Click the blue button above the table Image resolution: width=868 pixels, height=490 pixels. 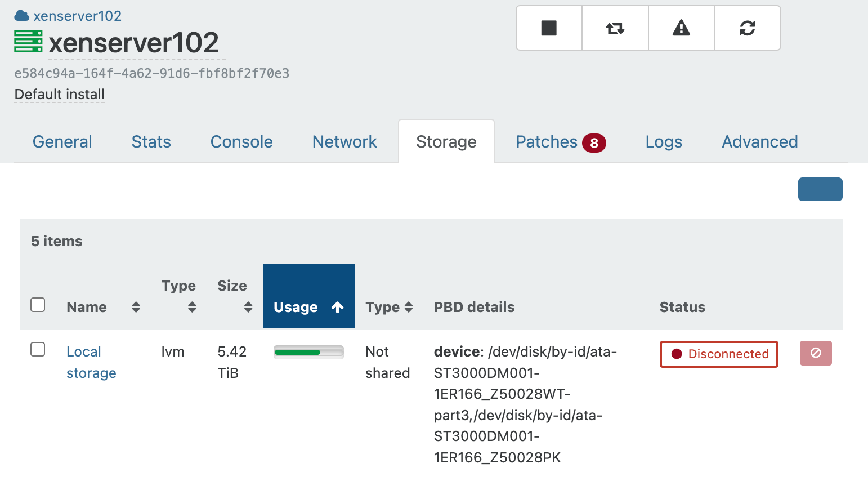click(x=820, y=189)
